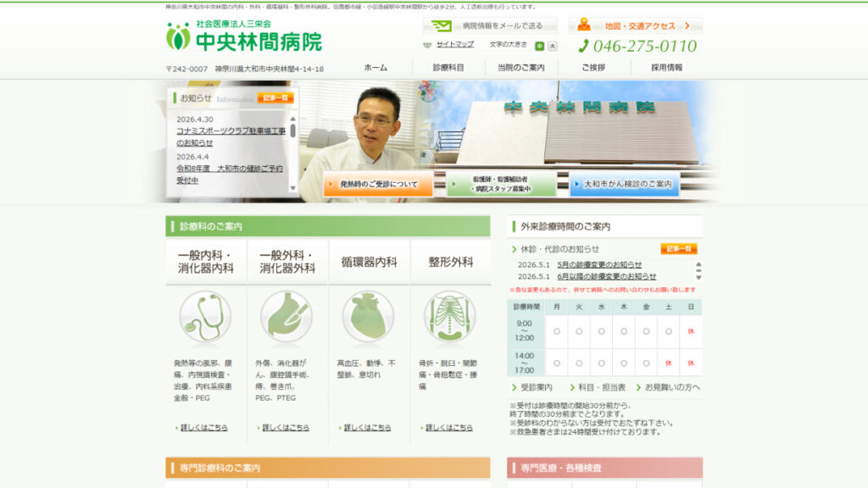
Task: Click 記事一覧 button in お知らせ panel
Action: click(275, 98)
